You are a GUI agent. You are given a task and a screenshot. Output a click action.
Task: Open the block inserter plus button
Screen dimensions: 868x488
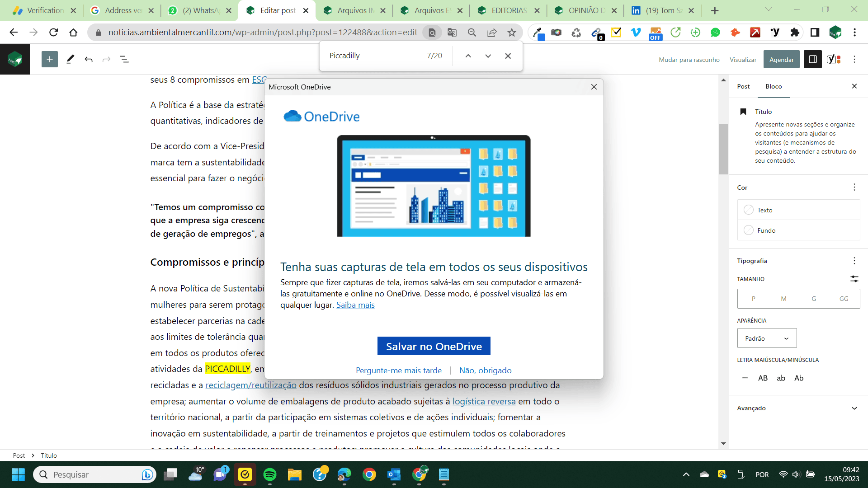(50, 59)
